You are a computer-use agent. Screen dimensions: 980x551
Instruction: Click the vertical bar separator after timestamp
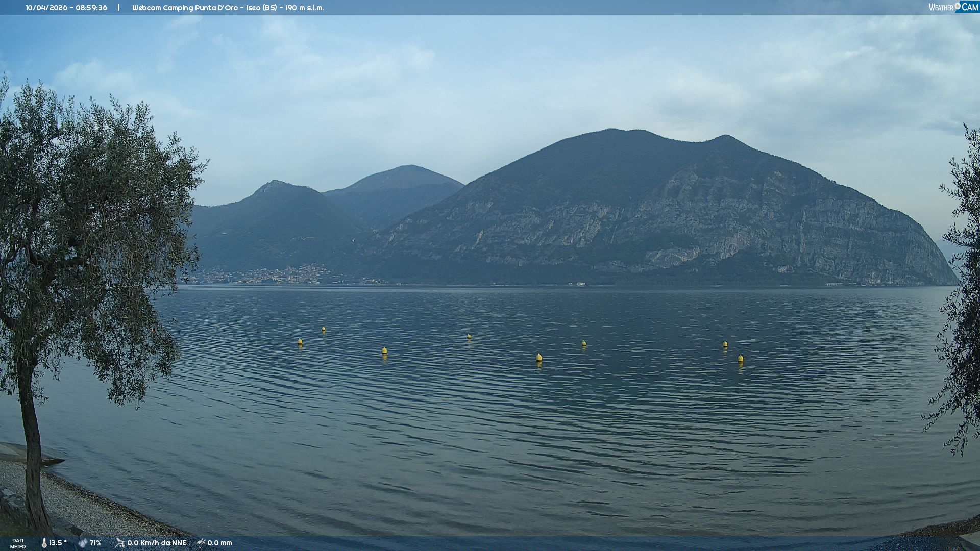coord(118,8)
